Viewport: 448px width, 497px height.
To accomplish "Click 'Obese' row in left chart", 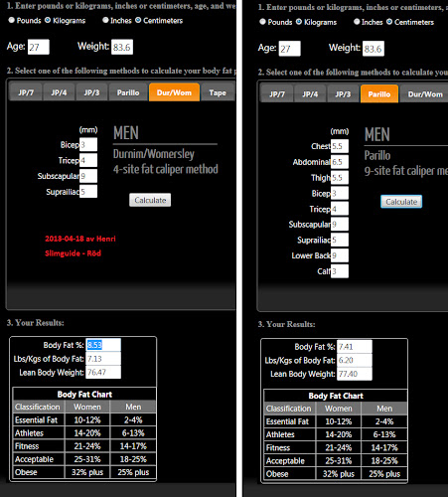I will [84, 472].
